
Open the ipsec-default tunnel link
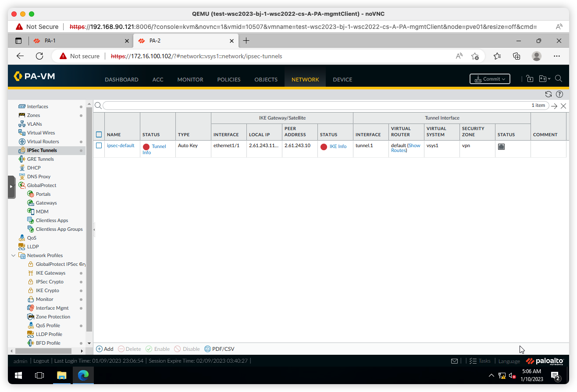(x=121, y=145)
